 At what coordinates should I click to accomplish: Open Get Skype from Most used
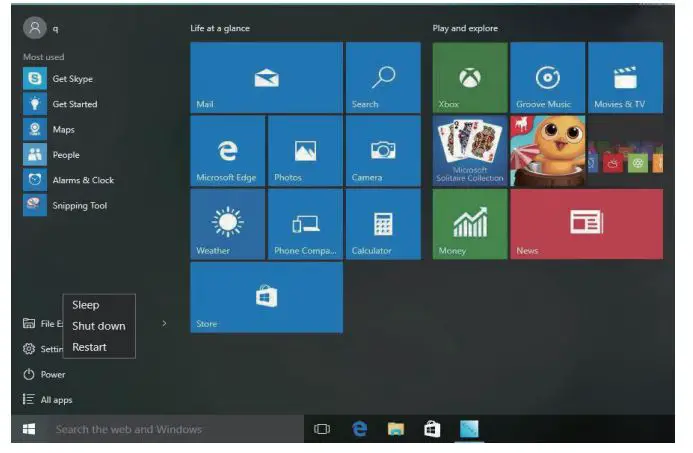click(x=58, y=79)
